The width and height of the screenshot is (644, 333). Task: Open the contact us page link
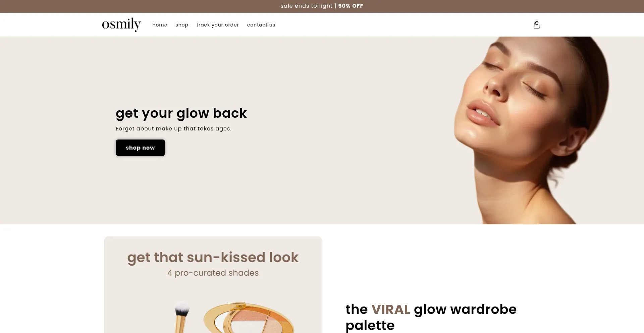point(261,25)
